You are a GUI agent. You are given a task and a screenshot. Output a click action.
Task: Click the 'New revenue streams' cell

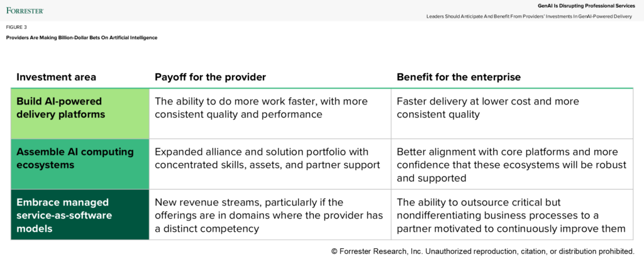point(270,215)
